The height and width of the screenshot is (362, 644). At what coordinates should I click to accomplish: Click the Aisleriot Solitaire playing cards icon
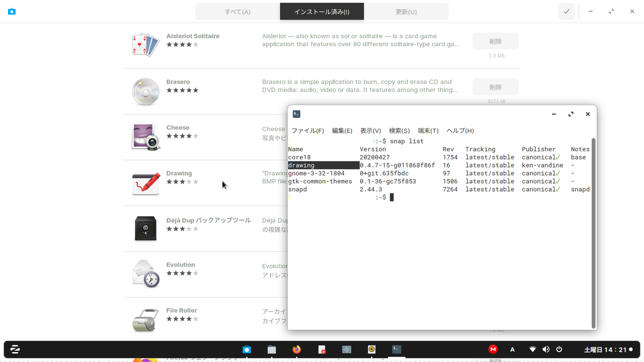coord(145,45)
